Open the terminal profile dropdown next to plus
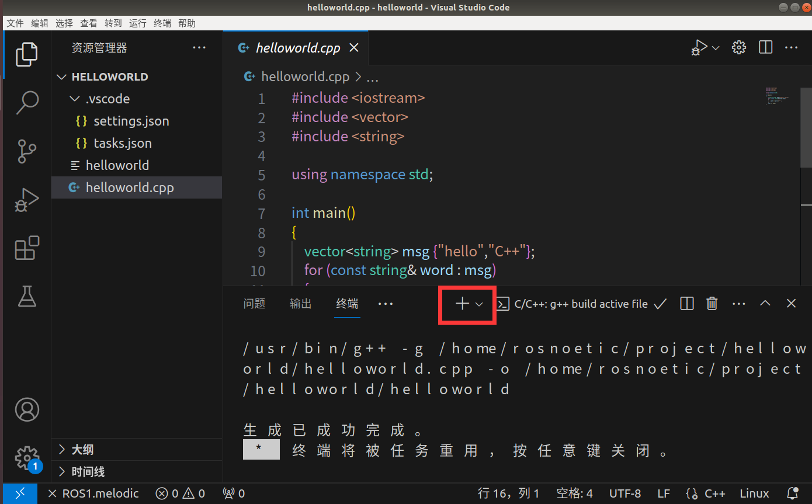Image resolution: width=812 pixels, height=504 pixels. (x=478, y=304)
